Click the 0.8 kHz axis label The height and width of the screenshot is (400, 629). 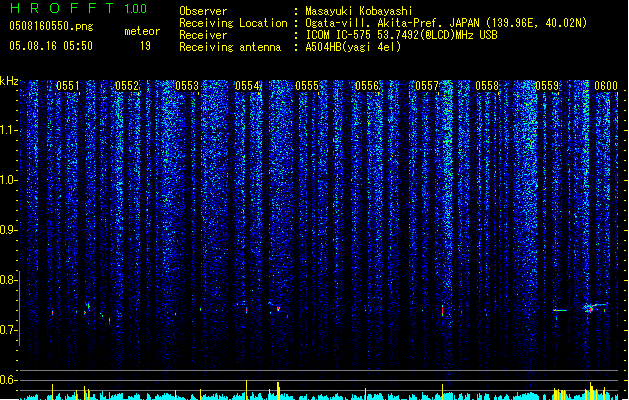(x=8, y=280)
